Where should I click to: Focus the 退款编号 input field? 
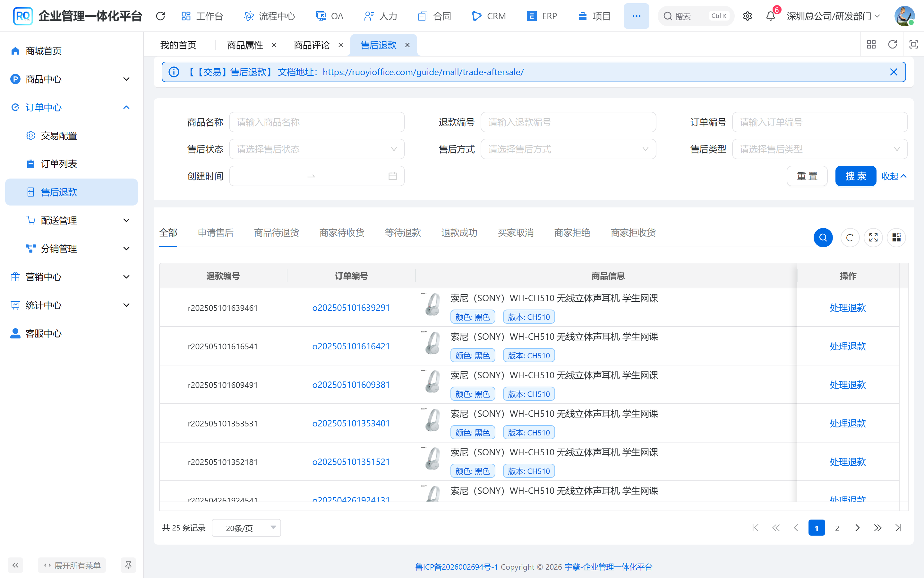pyautogui.click(x=568, y=122)
